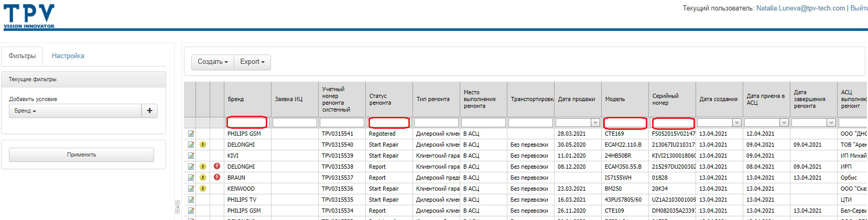Open edit icon for repair TPV0315539
This screenshot has height=220, width=868.
[x=191, y=156]
